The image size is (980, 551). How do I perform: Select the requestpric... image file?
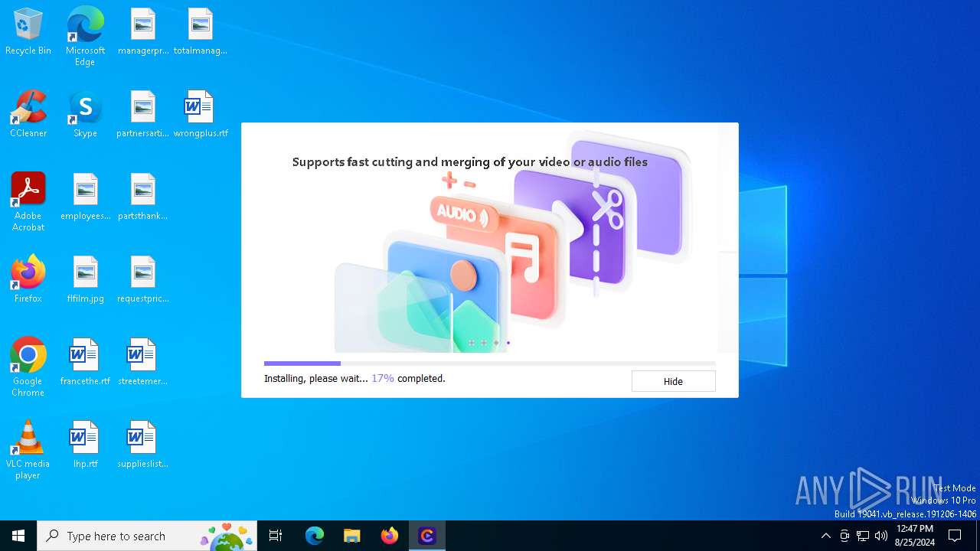pos(143,280)
